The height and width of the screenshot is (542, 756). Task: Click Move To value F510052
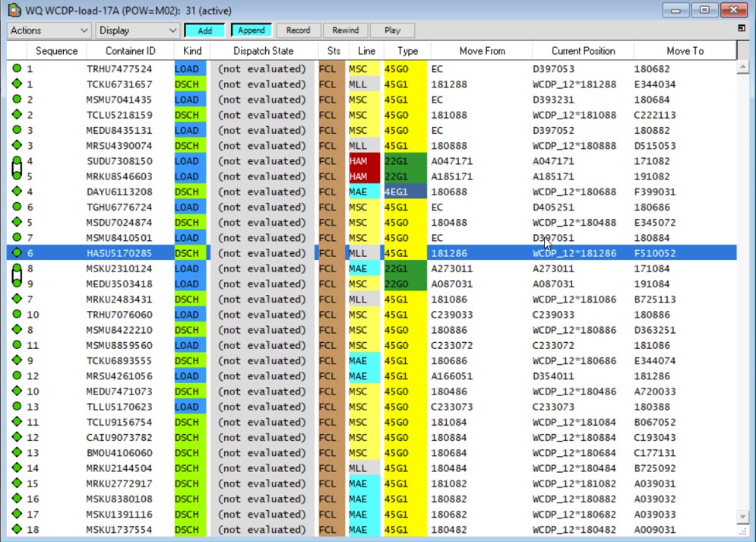655,253
